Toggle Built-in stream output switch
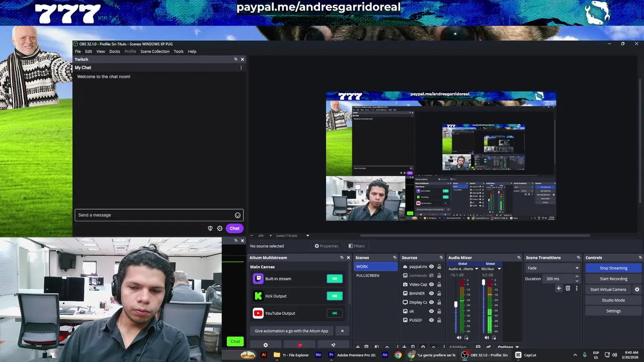Image resolution: width=644 pixels, height=362 pixels. (x=335, y=279)
